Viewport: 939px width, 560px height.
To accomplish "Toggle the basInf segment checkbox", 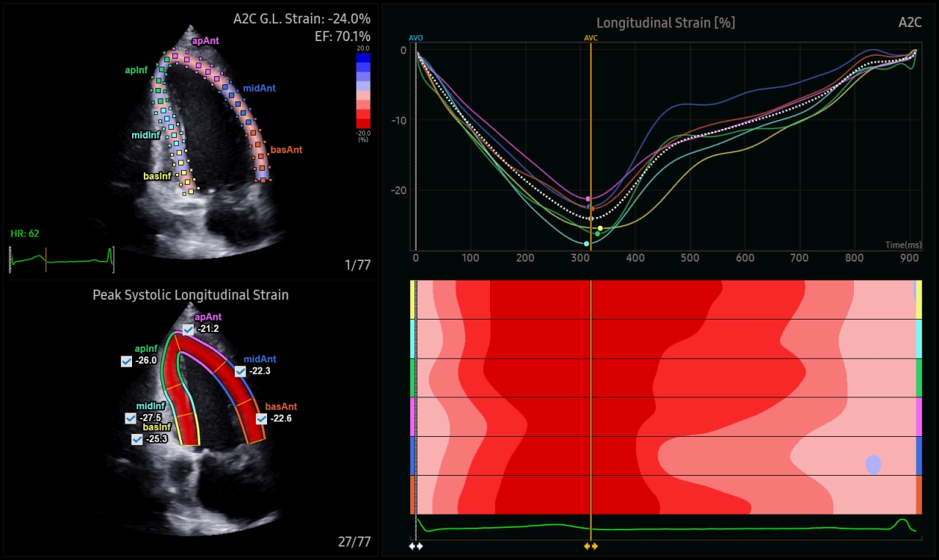I will 137,439.
